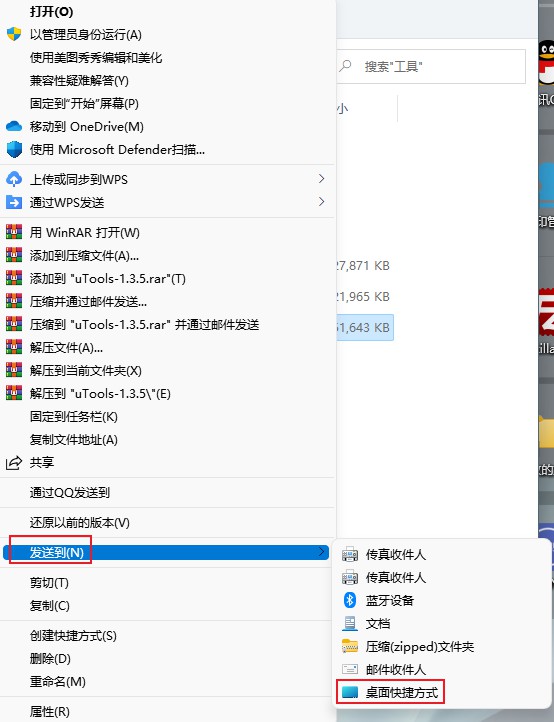The width and height of the screenshot is (554, 722).
Task: Choose 文档 in the submenu
Action: point(378,623)
